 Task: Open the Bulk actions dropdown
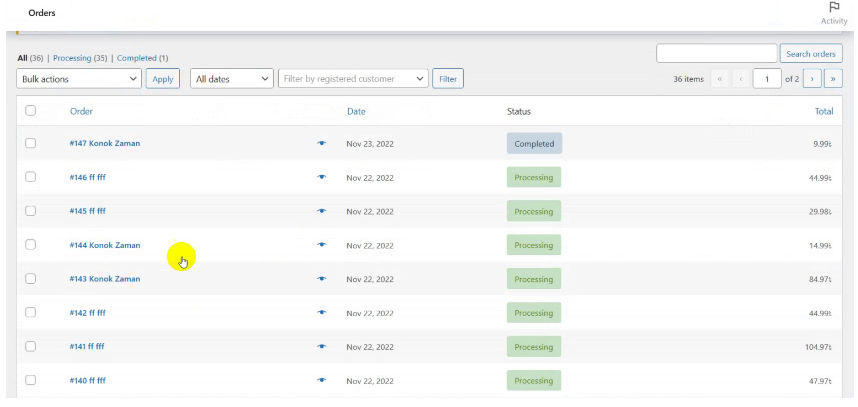click(x=79, y=79)
